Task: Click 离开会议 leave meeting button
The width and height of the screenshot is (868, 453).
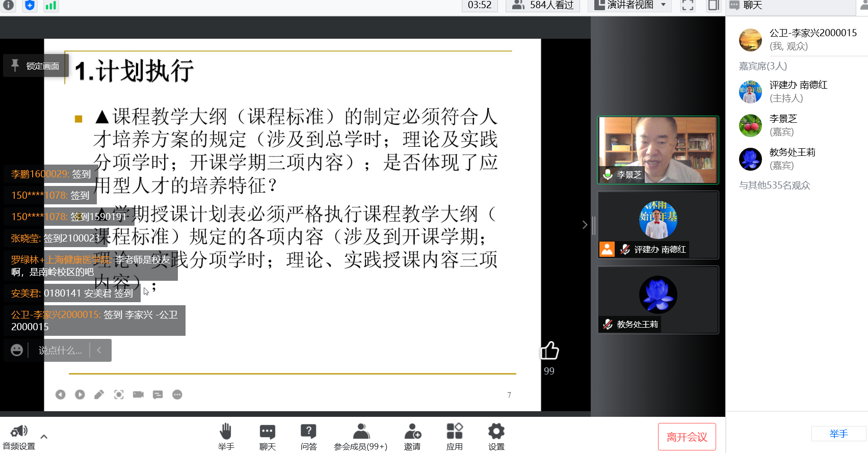Action: pos(687,437)
